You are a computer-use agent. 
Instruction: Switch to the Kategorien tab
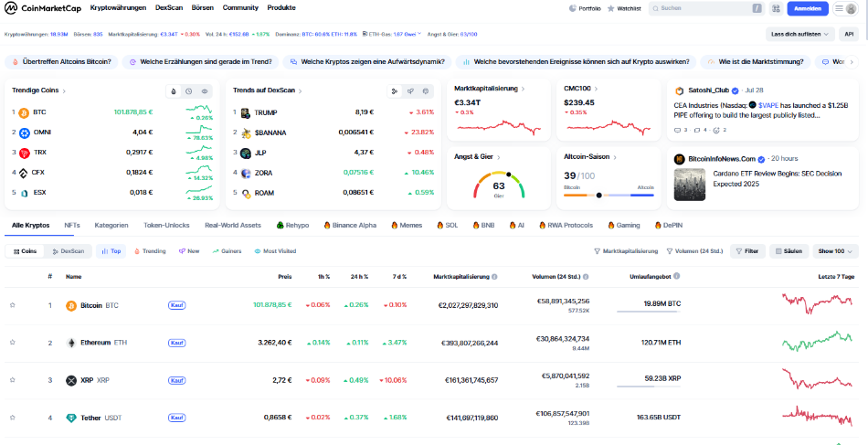111,226
